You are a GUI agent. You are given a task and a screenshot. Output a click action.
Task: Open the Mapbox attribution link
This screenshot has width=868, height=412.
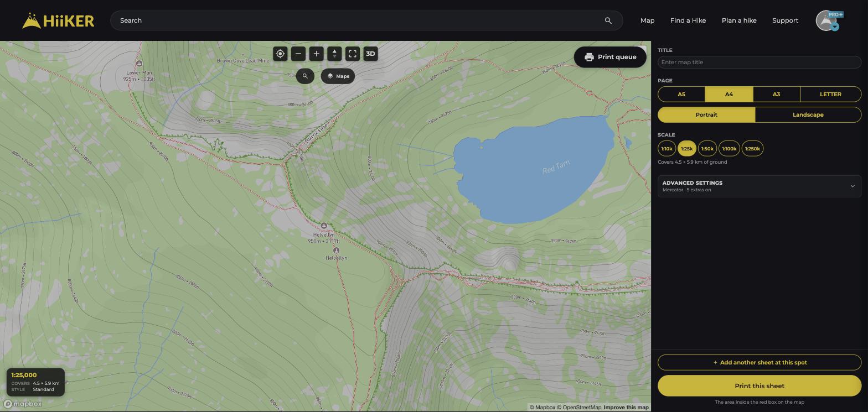542,408
